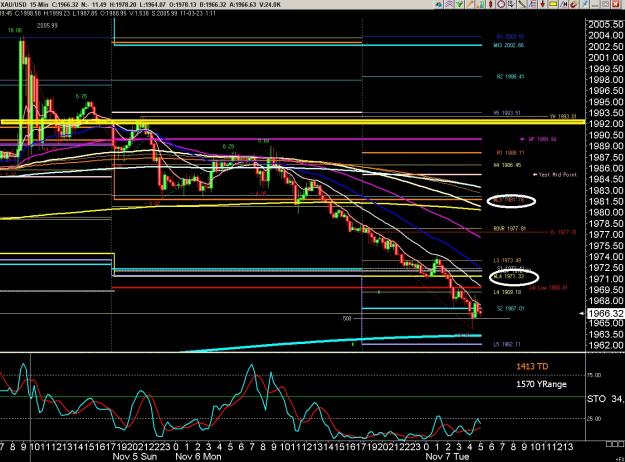Click the 2005.99 high price annotation
The width and height of the screenshot is (625, 462).
(x=47, y=26)
